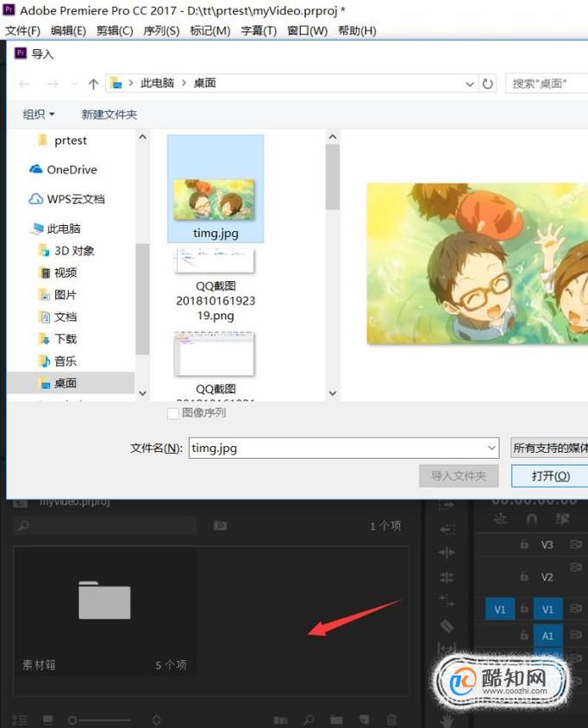Open the 窗口(W) menu

point(307,31)
